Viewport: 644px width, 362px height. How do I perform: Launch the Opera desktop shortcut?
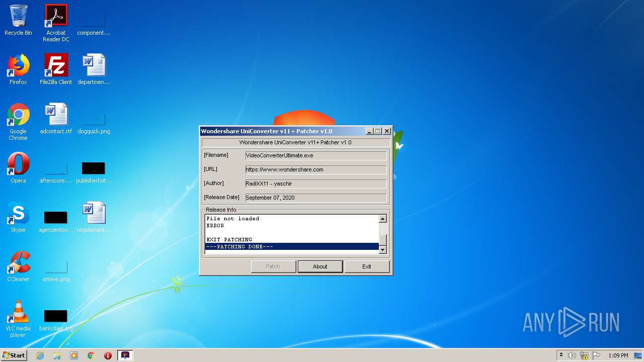coord(18,168)
